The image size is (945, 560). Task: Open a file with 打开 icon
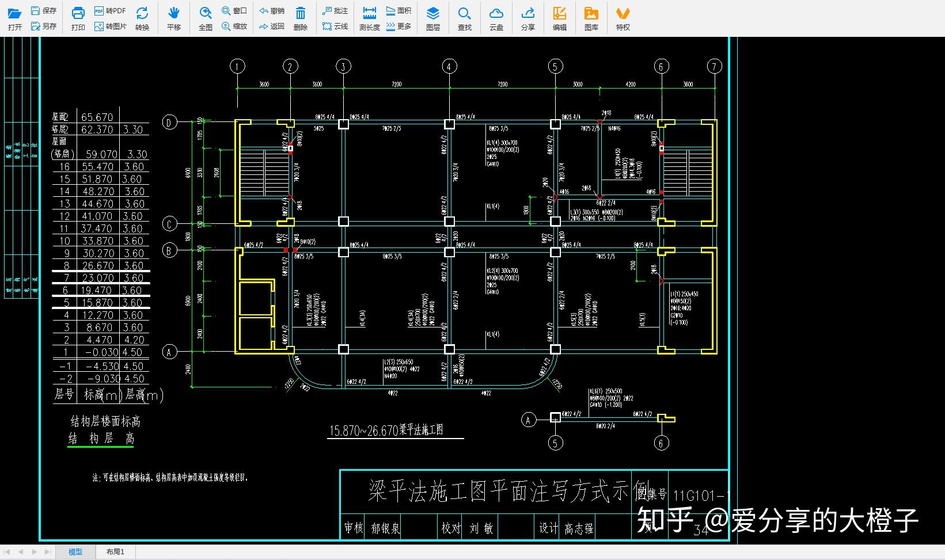pyautogui.click(x=15, y=18)
